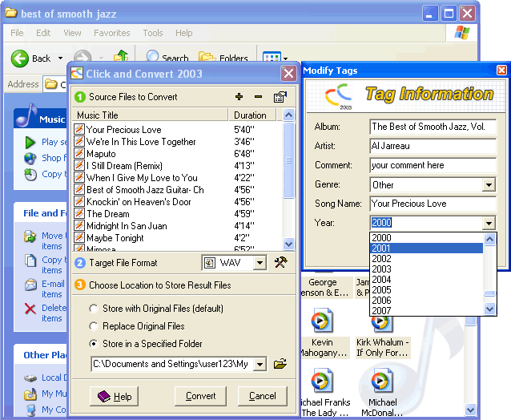
Task: Click Help button book icon
Action: [x=104, y=396]
